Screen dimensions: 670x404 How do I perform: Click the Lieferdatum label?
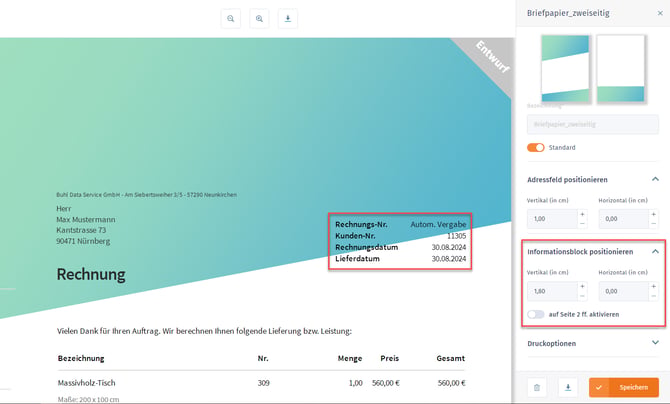pyautogui.click(x=357, y=259)
